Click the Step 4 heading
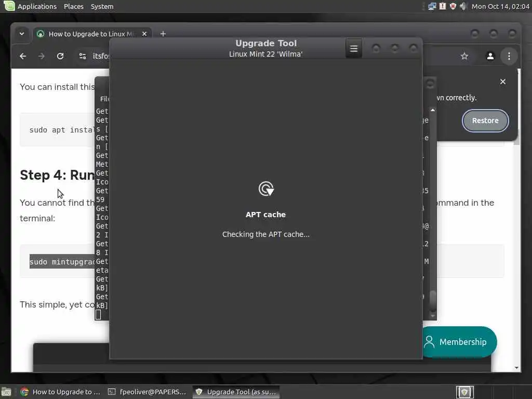The height and width of the screenshot is (399, 532). [57, 175]
